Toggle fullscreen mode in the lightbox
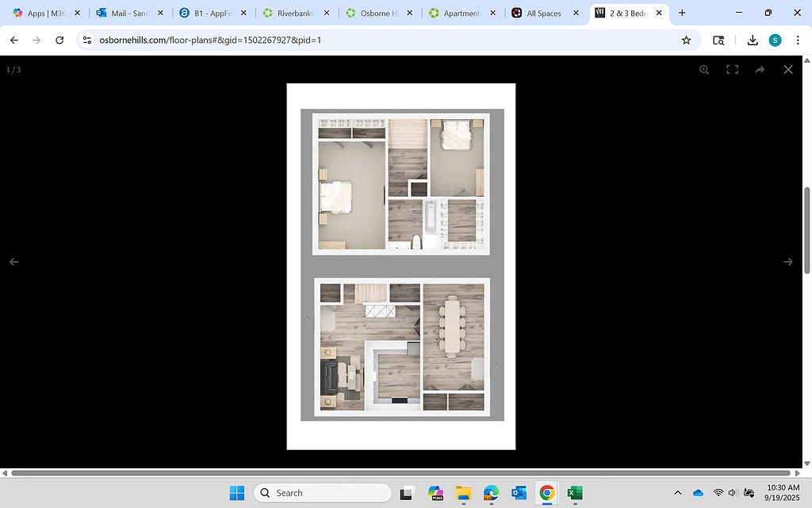Image resolution: width=812 pixels, height=508 pixels. [x=732, y=70]
